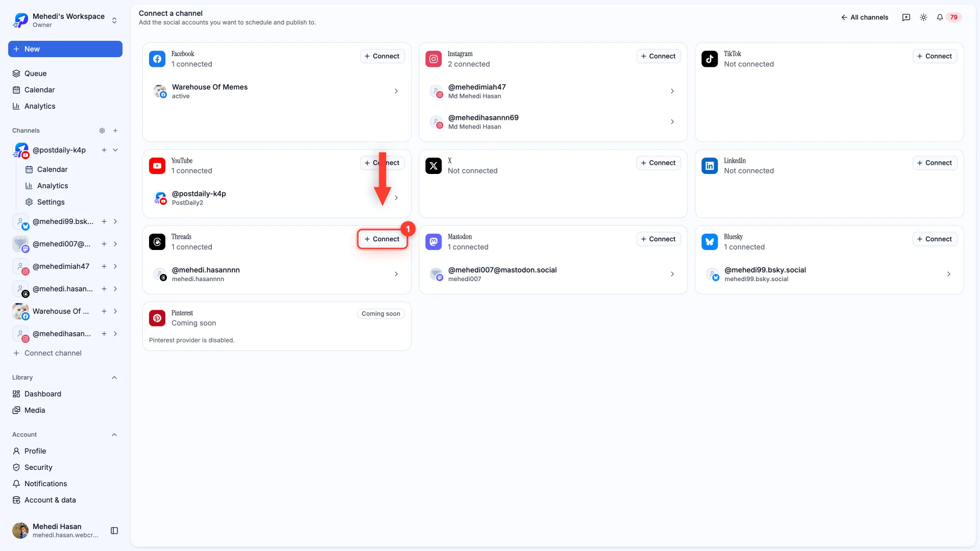Open the feedback message icon in header
980x551 pixels.
pos(906,17)
